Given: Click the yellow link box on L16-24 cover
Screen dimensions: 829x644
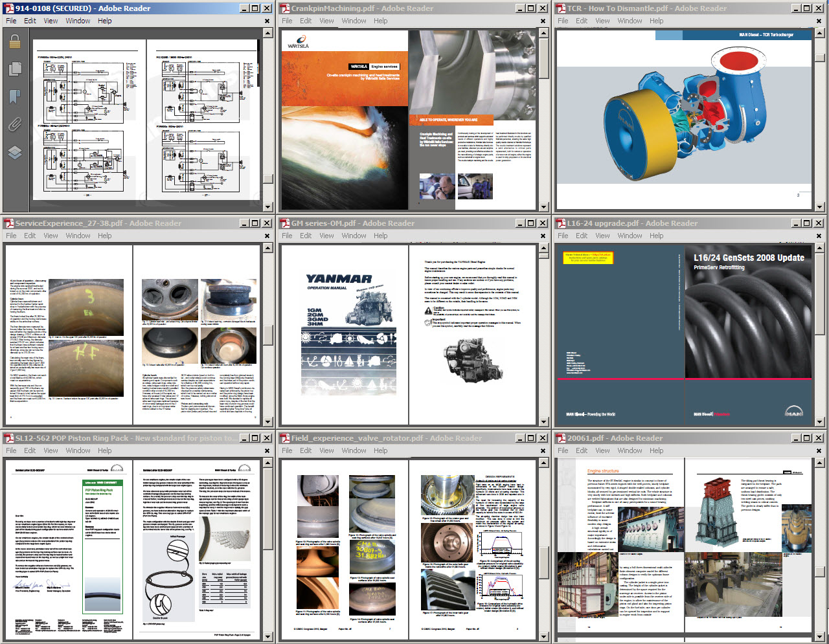Looking at the screenshot, I should (587, 258).
